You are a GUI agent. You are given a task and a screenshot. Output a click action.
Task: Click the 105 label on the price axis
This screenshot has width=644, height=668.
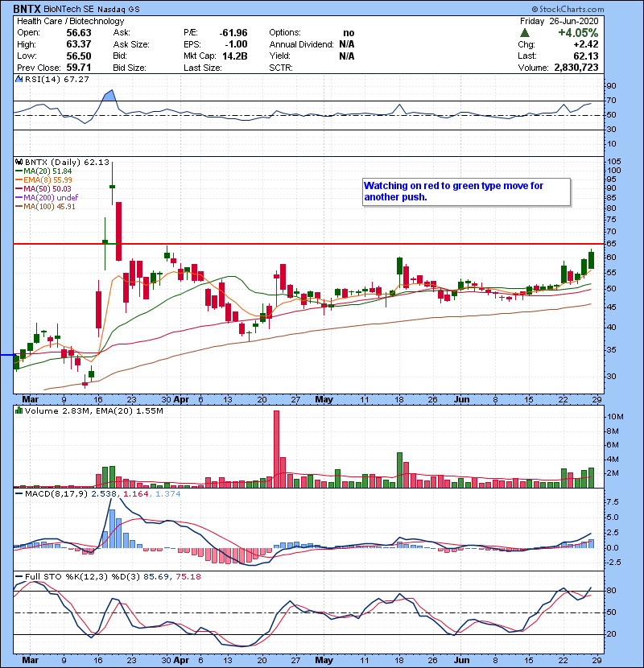(x=614, y=162)
